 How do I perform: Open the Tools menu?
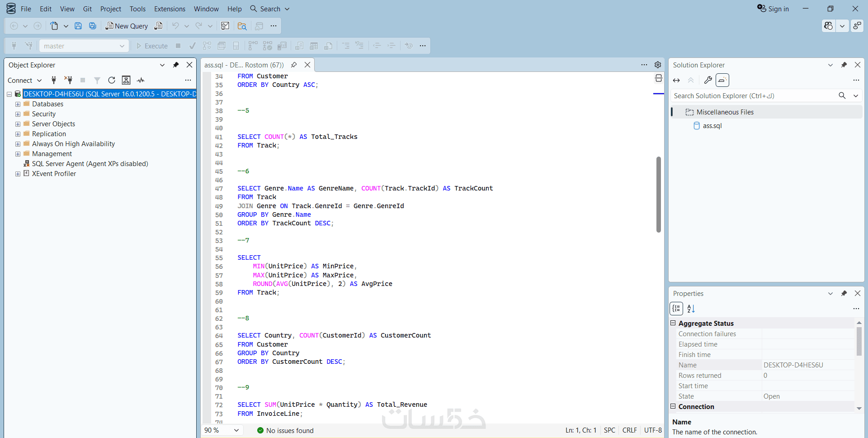pos(137,9)
